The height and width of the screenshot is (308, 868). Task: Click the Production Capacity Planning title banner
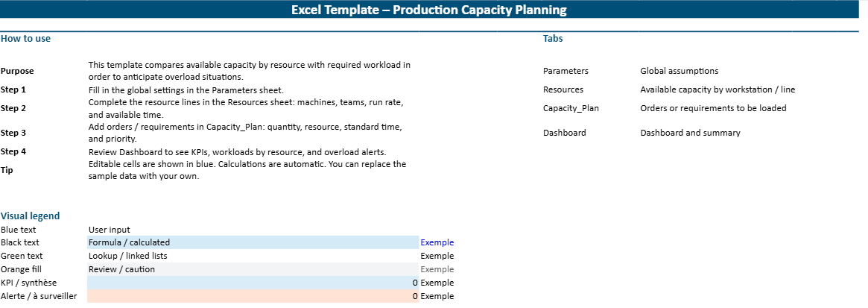(x=429, y=10)
